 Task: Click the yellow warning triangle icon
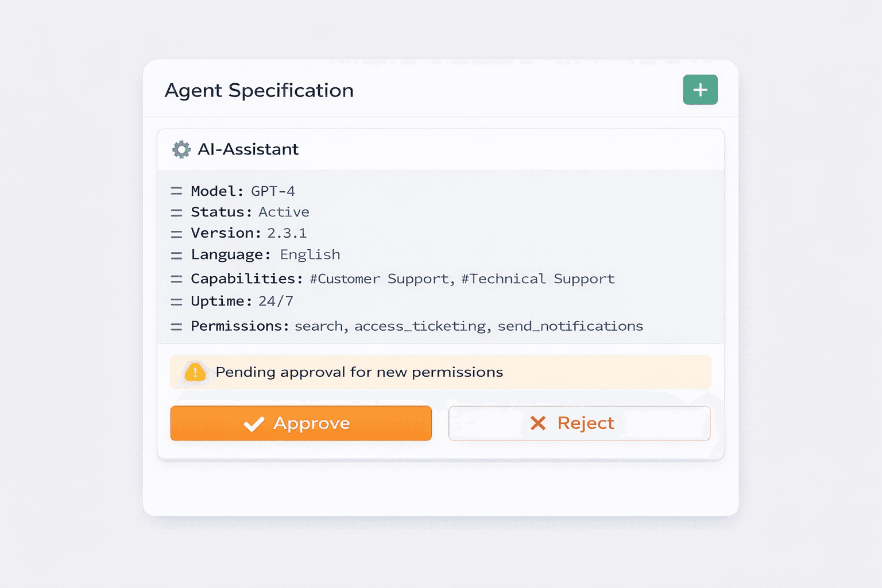(195, 372)
